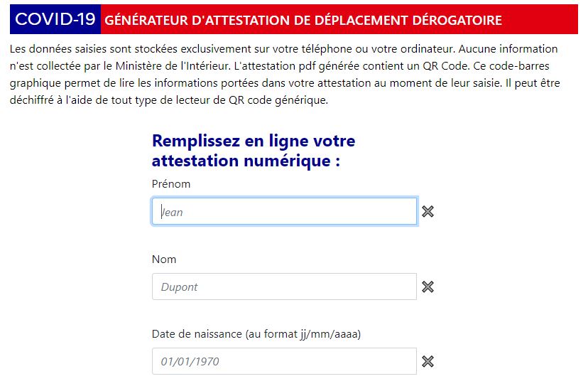
Task: Click the blue COVID-19 badge
Action: tap(55, 20)
